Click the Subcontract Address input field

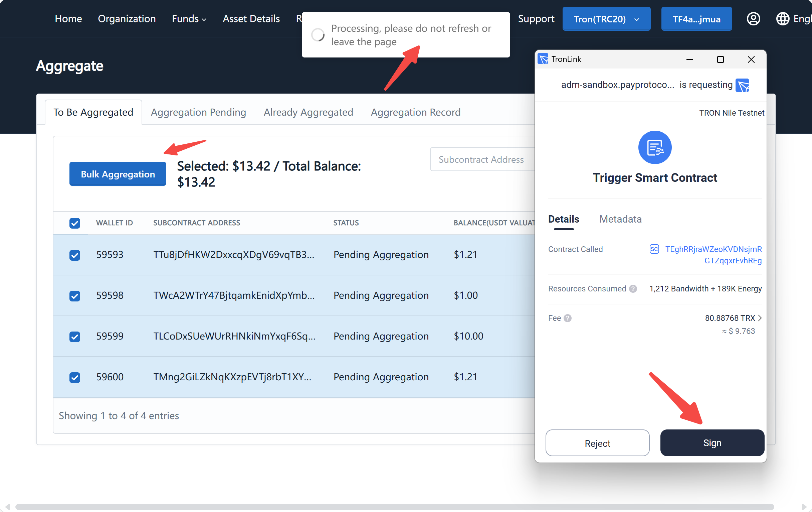480,159
